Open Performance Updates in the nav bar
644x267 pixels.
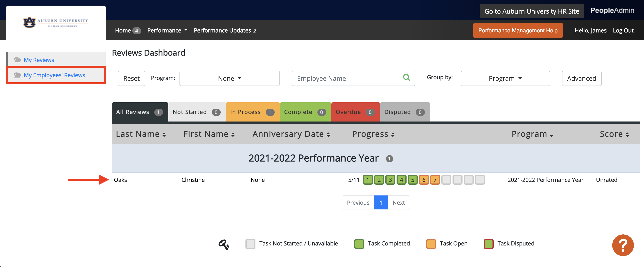(225, 30)
